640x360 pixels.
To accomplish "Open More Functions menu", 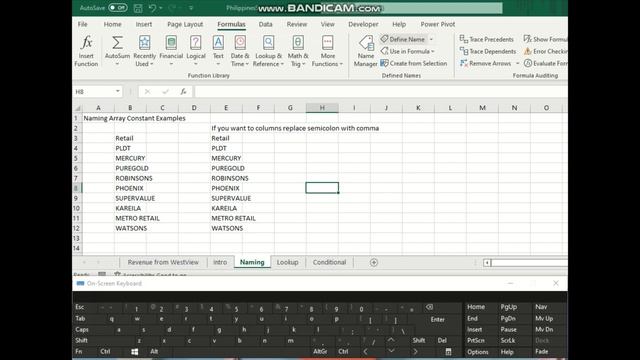I will click(327, 51).
